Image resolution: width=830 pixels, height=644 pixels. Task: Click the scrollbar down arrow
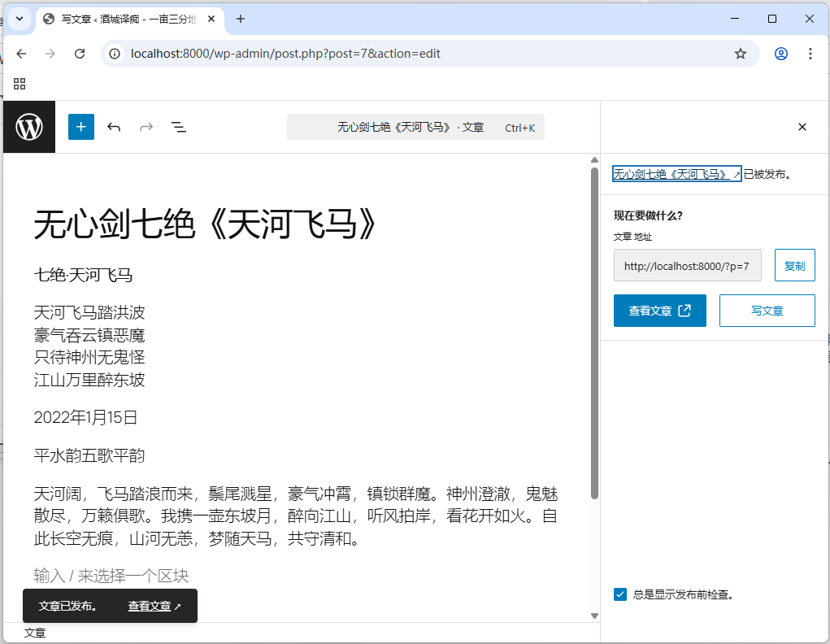coord(594,616)
